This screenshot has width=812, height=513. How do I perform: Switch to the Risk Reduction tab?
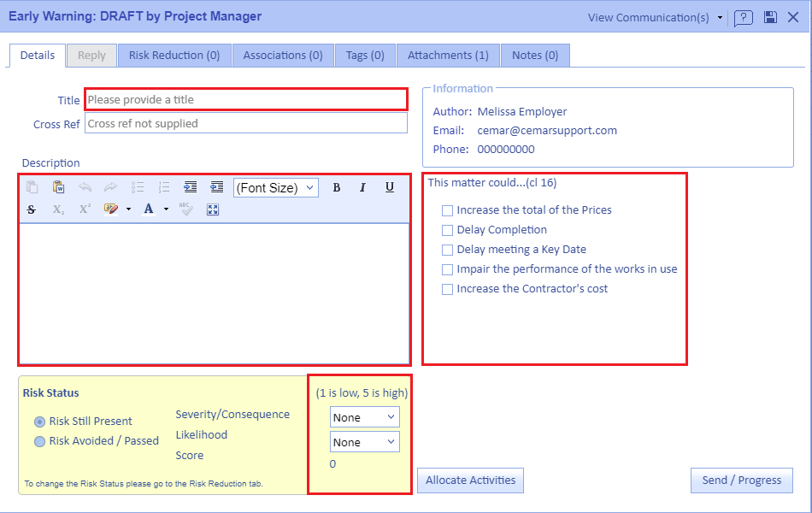pos(174,56)
